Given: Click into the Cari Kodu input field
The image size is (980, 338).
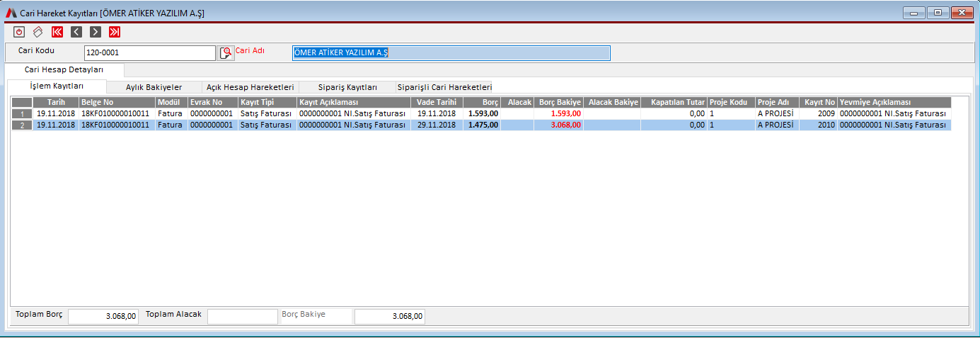Looking at the screenshot, I should click(x=149, y=53).
